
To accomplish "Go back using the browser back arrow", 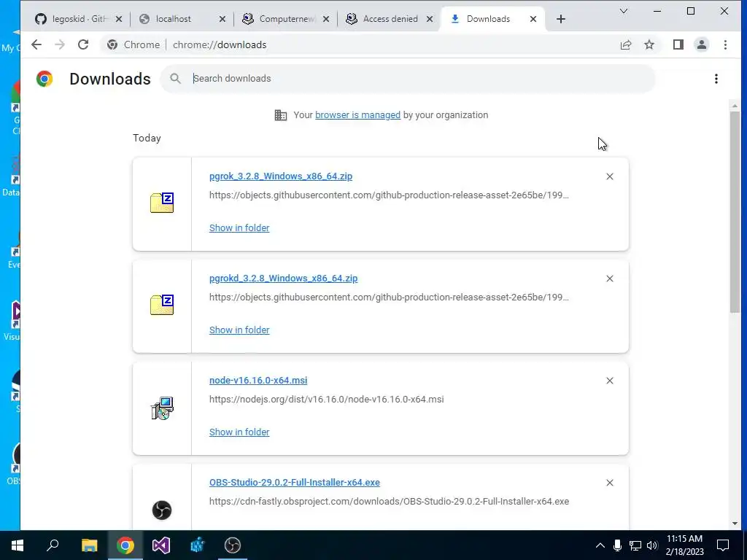I will (36, 44).
